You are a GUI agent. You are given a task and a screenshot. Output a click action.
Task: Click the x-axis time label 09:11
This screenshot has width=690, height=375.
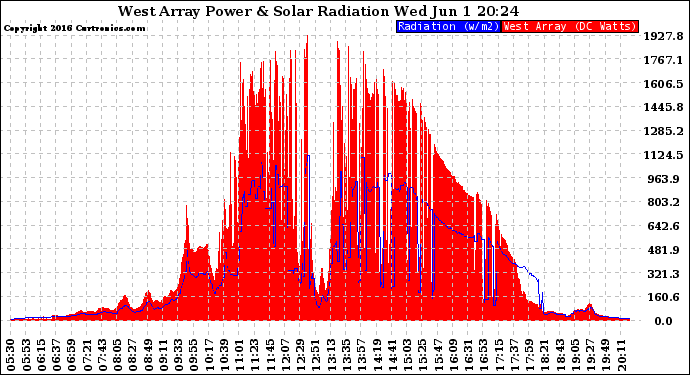(163, 355)
